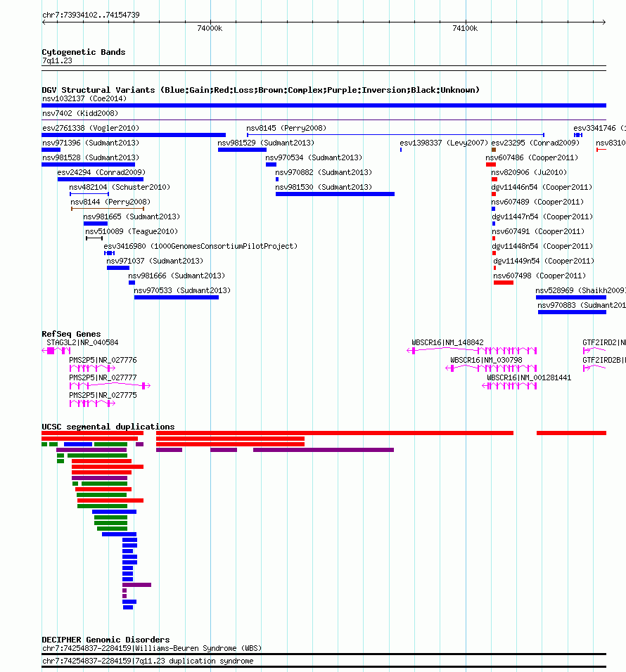Click the esv24294 (Conrad2009) label

click(x=101, y=172)
